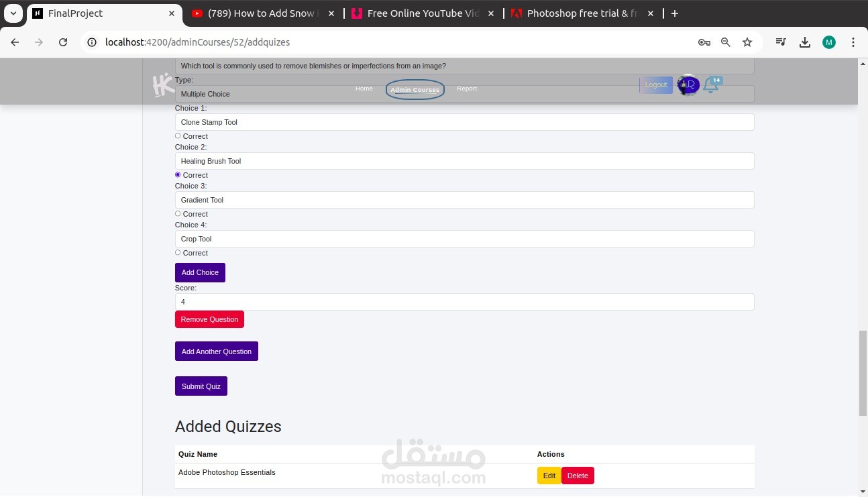Switch to Photoshop free trial tab
This screenshot has width=868, height=497.
tap(582, 13)
